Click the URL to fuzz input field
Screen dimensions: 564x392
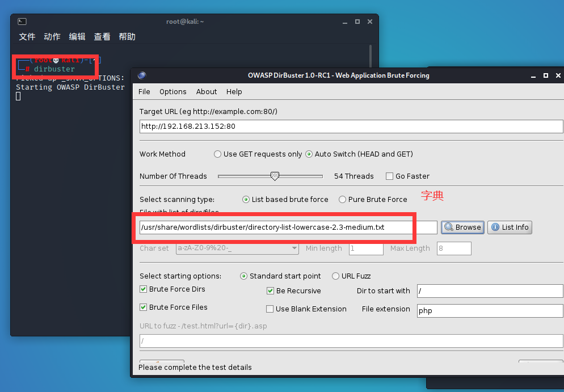[x=351, y=341]
